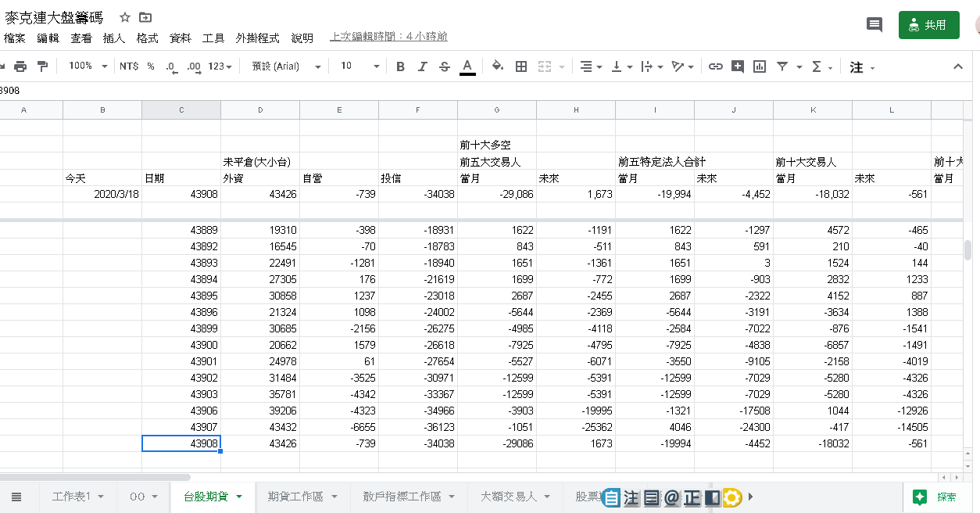Click the green 共用 share button
This screenshot has width=980, height=513.
tap(928, 25)
